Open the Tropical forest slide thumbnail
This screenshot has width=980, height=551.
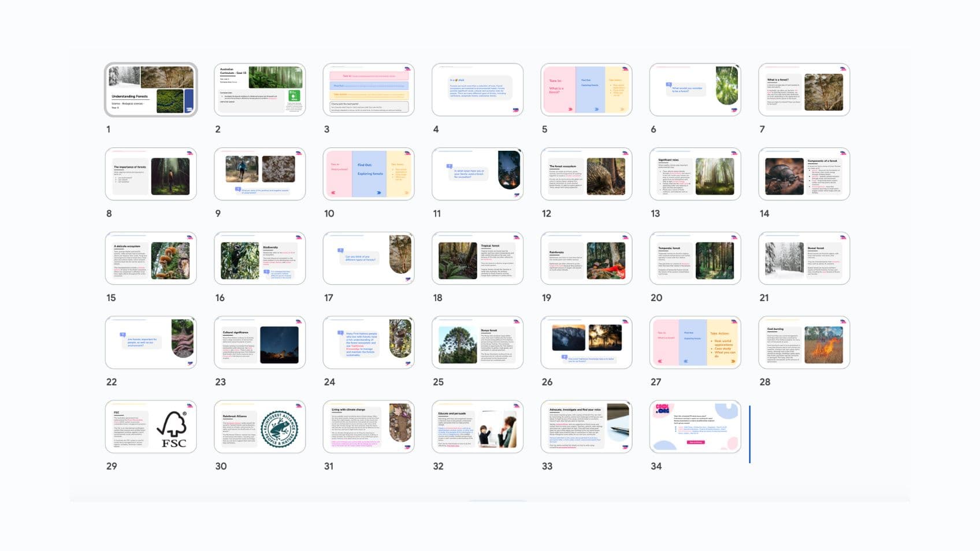pos(477,258)
